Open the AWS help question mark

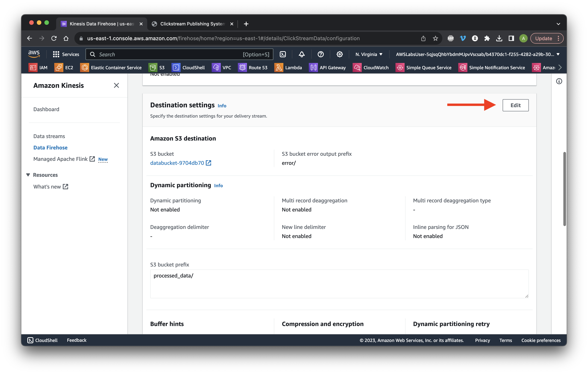tap(321, 54)
